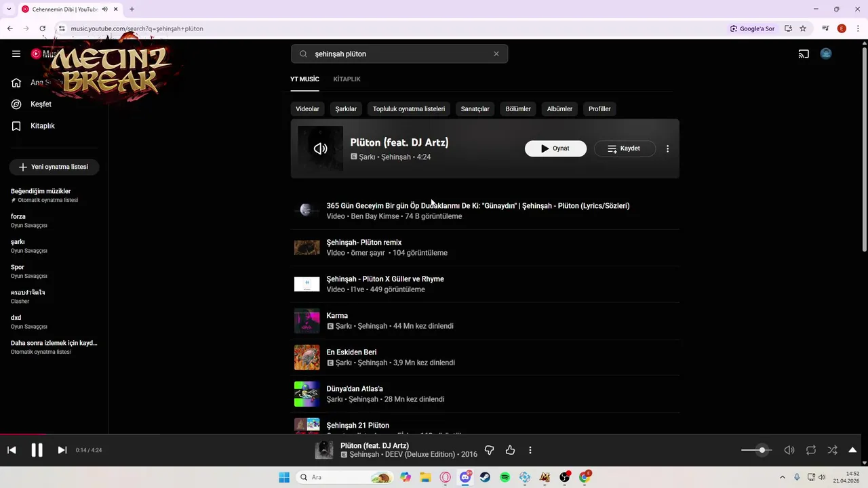Adjust the player volume slider
Image resolution: width=868 pixels, height=488 pixels.
[757, 450]
